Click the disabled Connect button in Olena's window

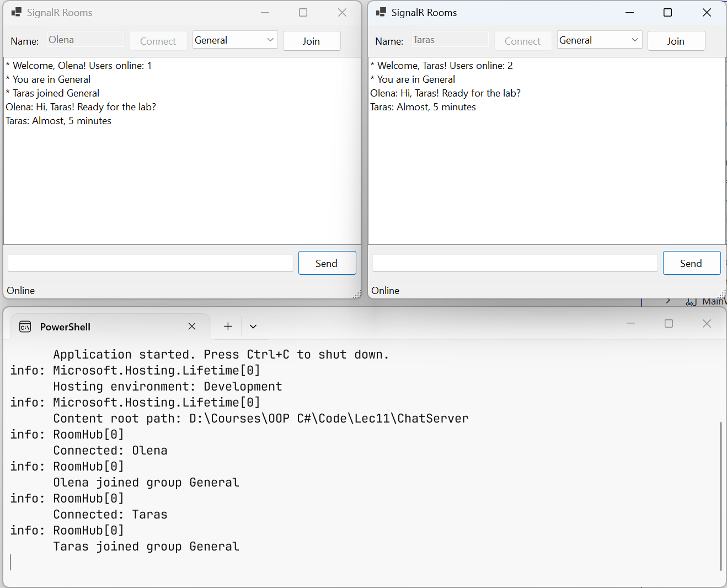[158, 41]
